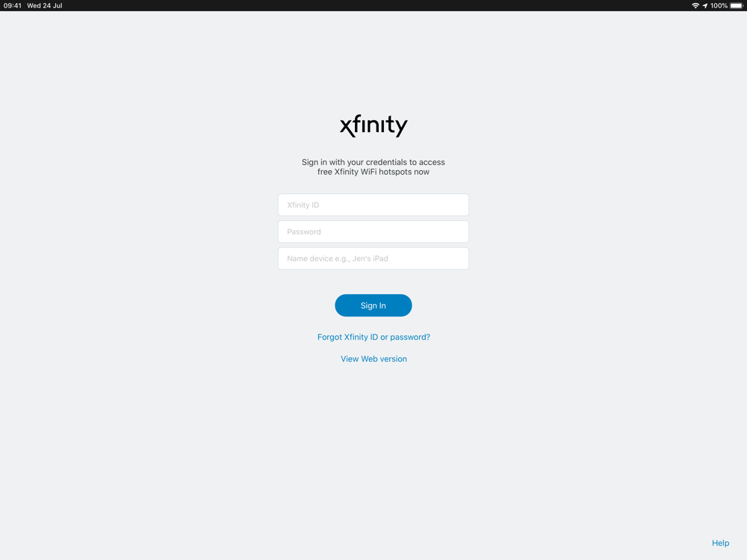747x560 pixels.
Task: Tap the 09:41 clock in status bar
Action: pos(13,6)
